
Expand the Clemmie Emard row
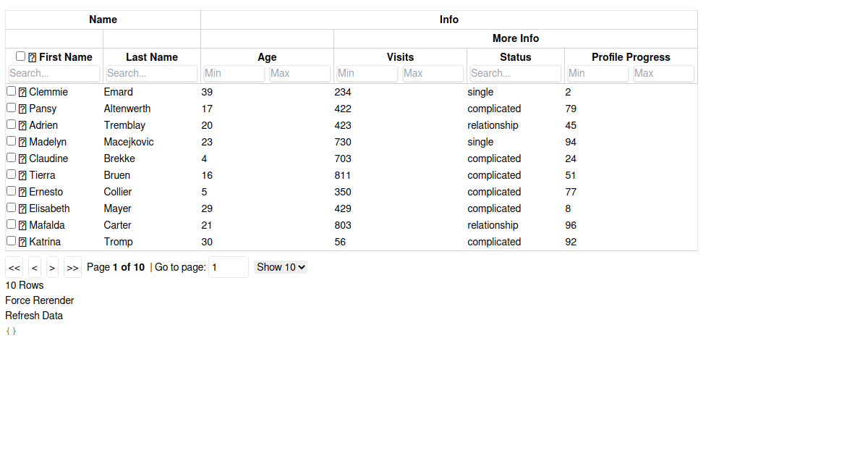(24, 90)
